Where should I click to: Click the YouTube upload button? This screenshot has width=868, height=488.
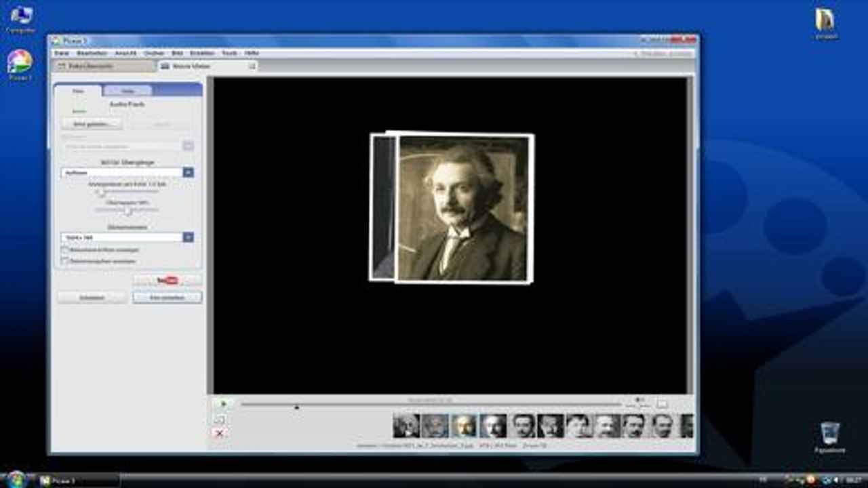coord(167,280)
